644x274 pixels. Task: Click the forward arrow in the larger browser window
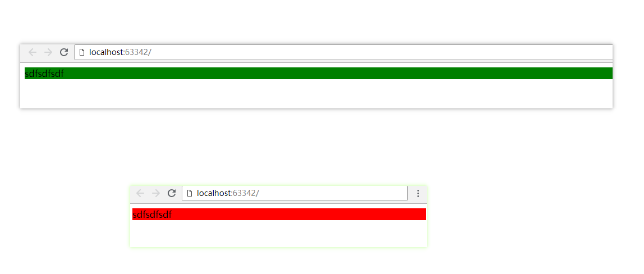[48, 52]
